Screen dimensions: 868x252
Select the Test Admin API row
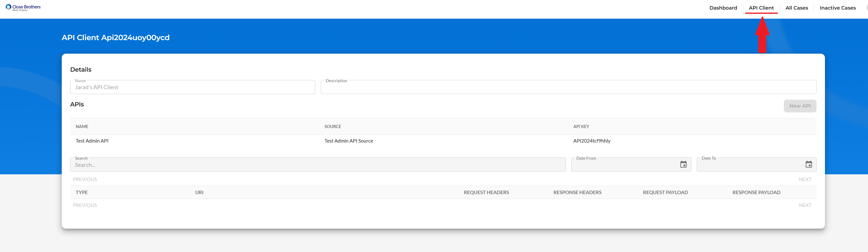click(92, 141)
